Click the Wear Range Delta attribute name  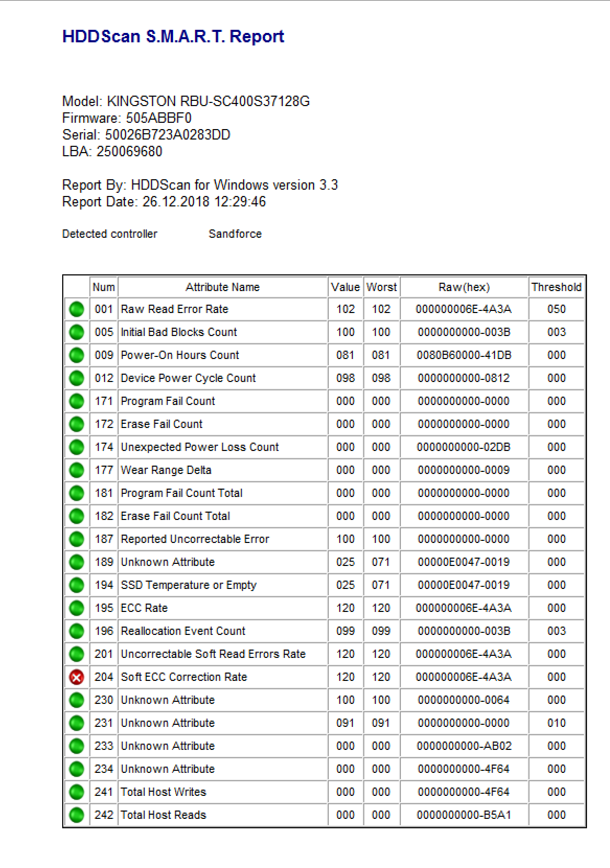(166, 470)
